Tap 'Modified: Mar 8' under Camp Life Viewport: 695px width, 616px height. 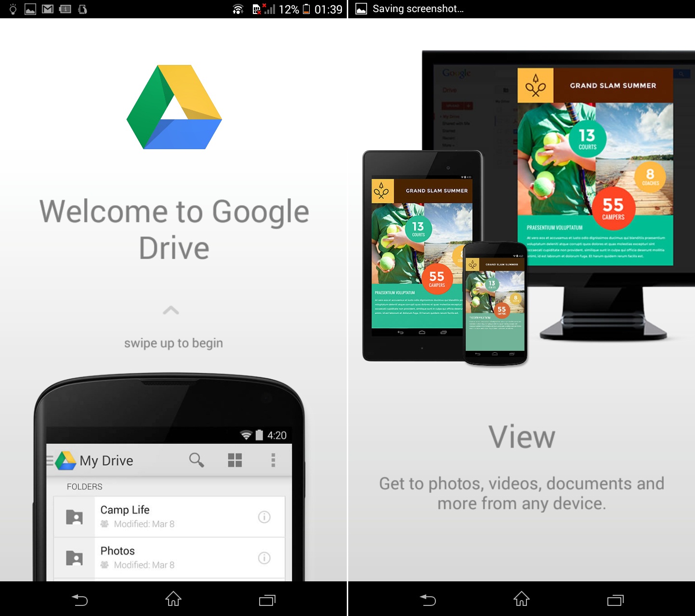[144, 524]
